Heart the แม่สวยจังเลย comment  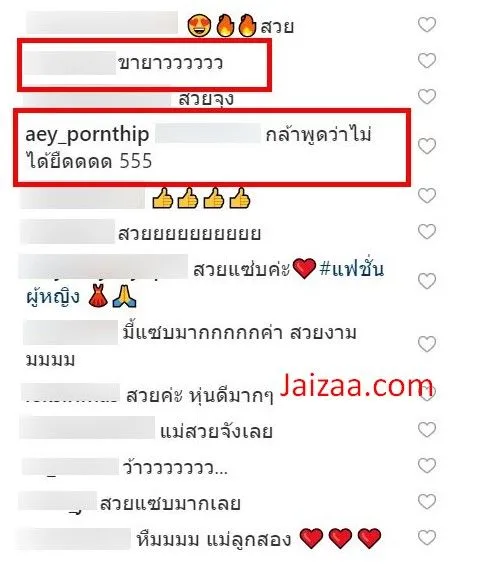(427, 429)
